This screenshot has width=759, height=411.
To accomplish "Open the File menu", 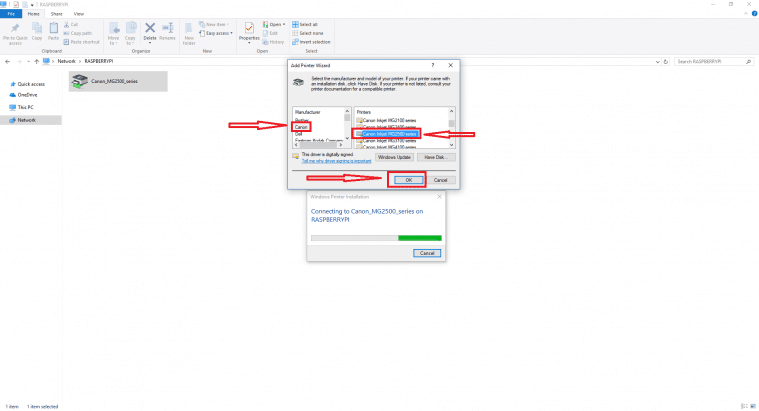I will click(x=11, y=14).
